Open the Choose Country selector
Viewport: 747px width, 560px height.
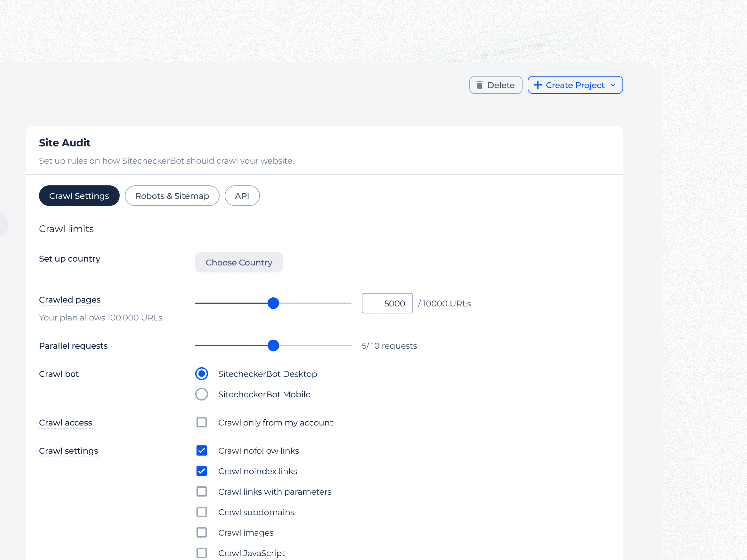pyautogui.click(x=239, y=262)
